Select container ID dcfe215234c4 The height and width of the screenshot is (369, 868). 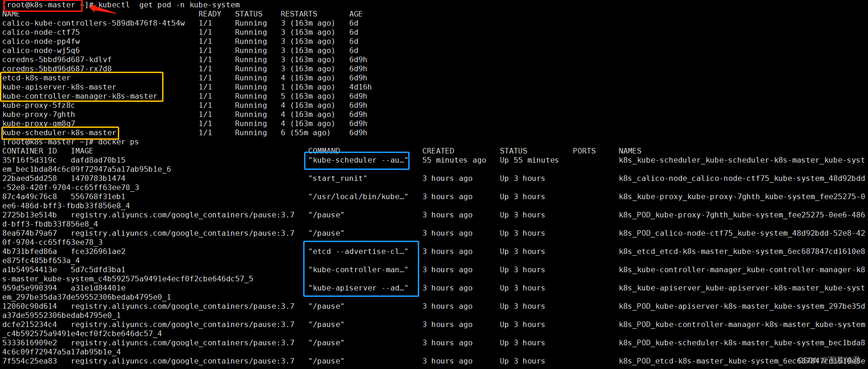point(30,325)
